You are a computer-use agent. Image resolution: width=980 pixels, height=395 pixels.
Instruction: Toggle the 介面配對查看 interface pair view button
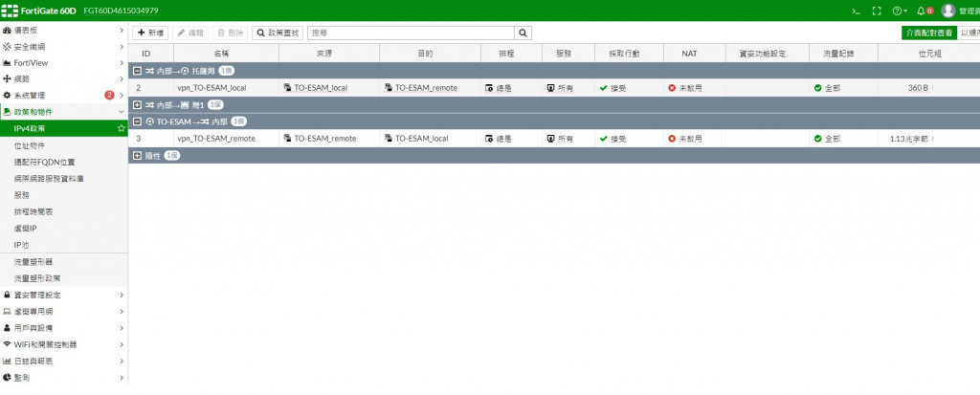(x=928, y=33)
